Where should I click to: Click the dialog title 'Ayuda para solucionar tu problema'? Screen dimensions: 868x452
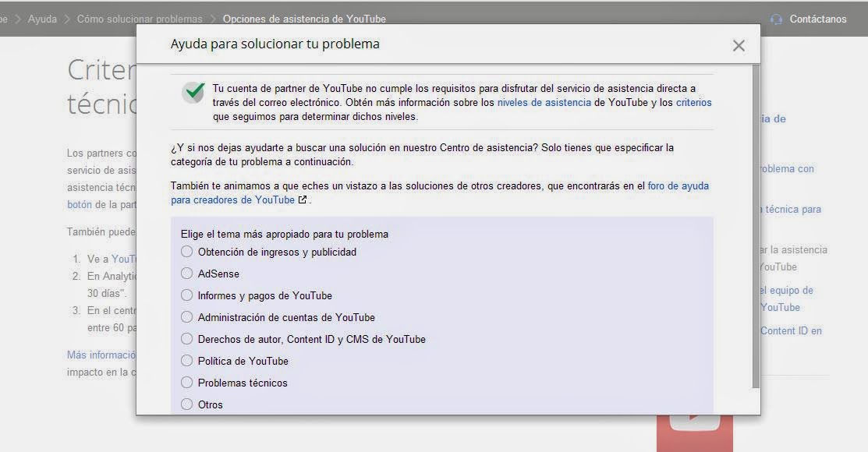pos(275,44)
